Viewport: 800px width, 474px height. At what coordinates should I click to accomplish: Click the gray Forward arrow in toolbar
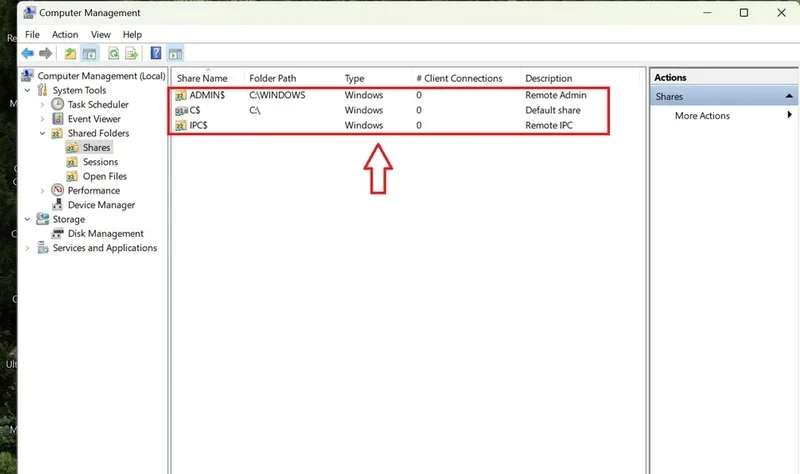tap(45, 53)
